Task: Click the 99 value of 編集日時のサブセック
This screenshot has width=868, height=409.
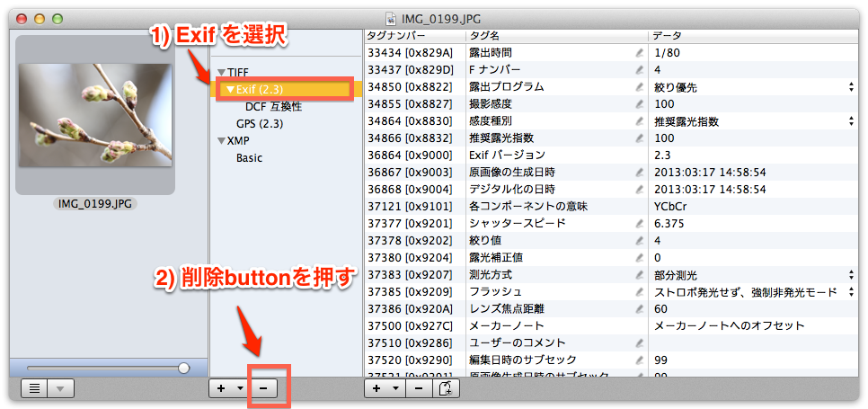Action: pos(660,360)
